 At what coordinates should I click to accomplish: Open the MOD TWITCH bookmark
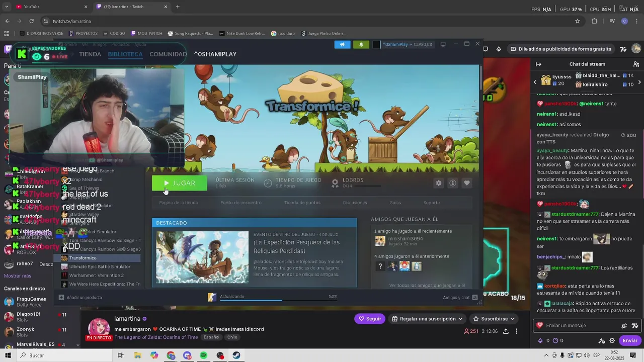point(146,34)
